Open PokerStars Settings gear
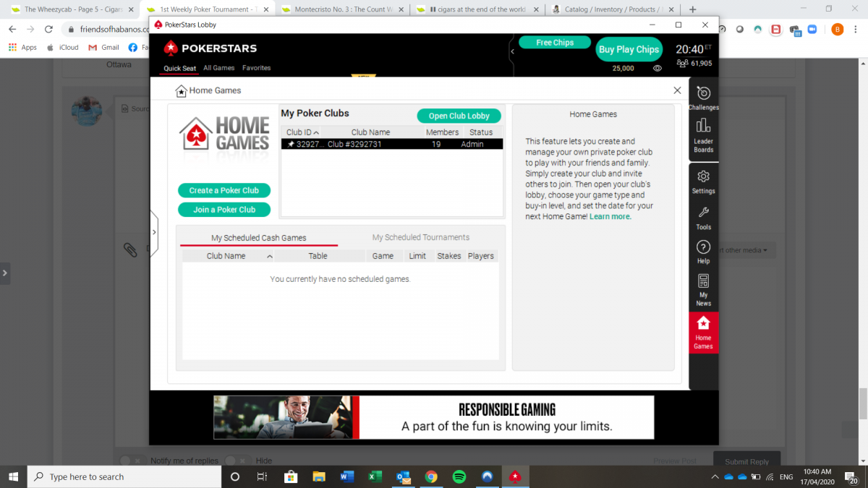Image resolution: width=868 pixels, height=488 pixels. 703,181
